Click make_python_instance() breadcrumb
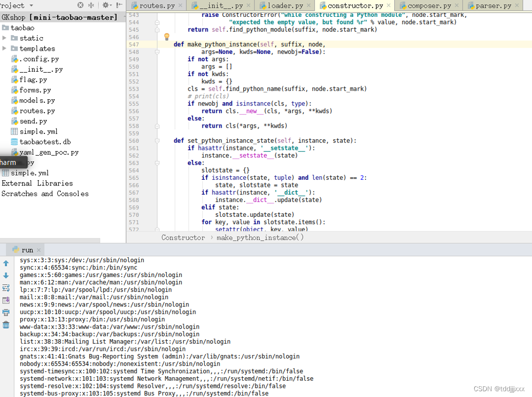Viewport: 532px width, 397px height. (260, 238)
